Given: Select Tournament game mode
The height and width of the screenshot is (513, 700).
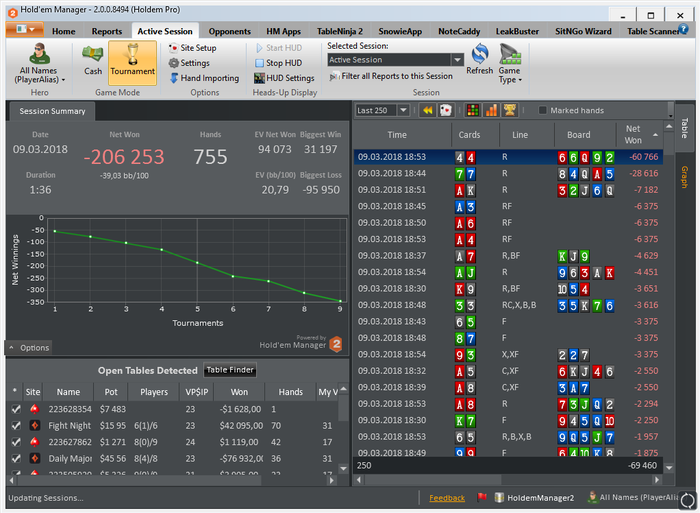Looking at the screenshot, I should [133, 62].
